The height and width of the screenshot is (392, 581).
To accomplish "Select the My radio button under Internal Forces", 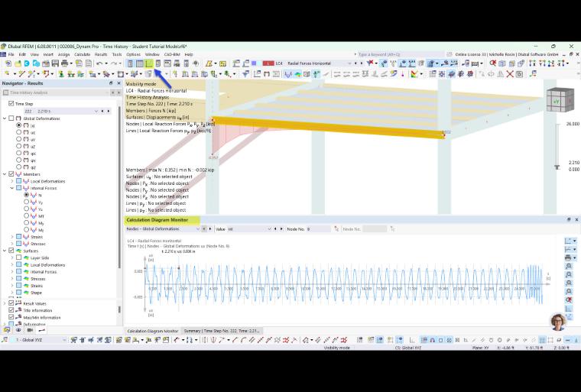I will [x=26, y=222].
